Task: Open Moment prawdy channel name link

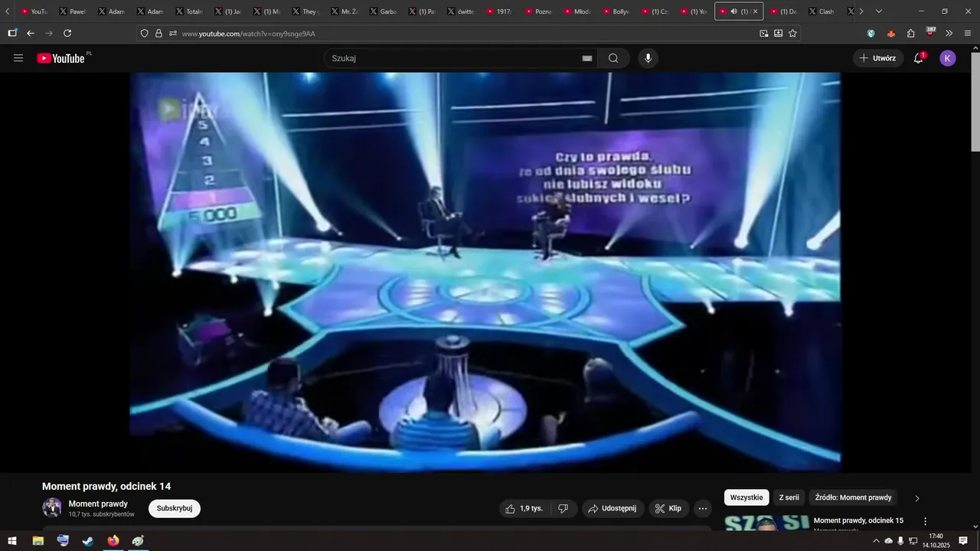Action: coord(98,504)
